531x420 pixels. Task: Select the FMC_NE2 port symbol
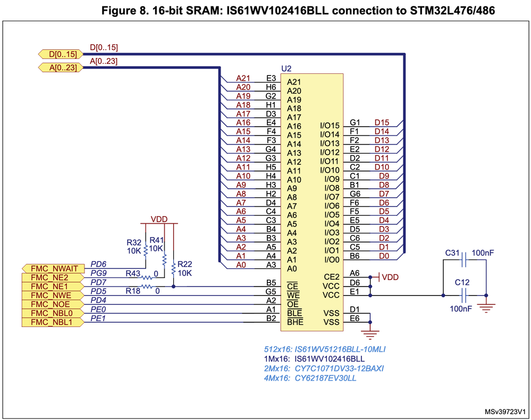(x=53, y=278)
